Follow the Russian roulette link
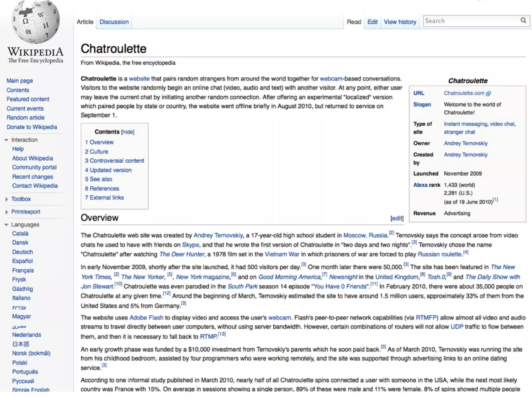This screenshot has width=532, height=399. [440, 254]
